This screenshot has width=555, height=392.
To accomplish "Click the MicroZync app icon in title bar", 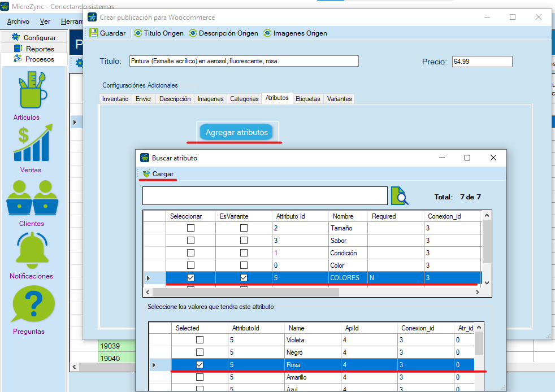I will point(5,6).
